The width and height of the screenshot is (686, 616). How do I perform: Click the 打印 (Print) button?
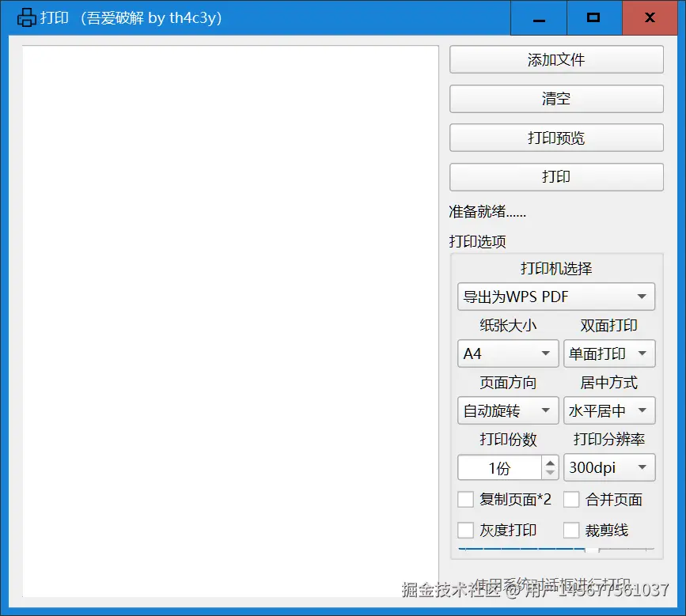click(555, 176)
